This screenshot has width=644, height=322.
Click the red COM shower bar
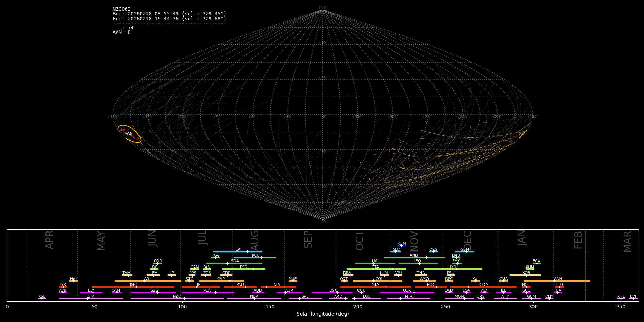pos(483,287)
